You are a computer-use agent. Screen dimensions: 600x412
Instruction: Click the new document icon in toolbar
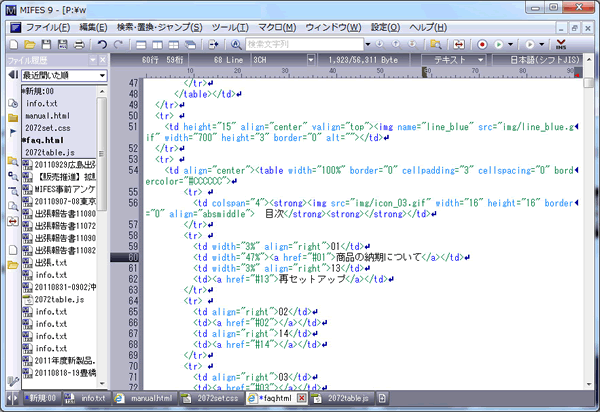point(14,45)
